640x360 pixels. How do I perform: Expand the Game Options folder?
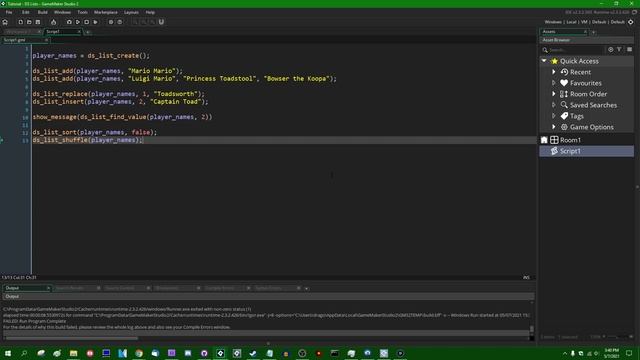point(554,127)
